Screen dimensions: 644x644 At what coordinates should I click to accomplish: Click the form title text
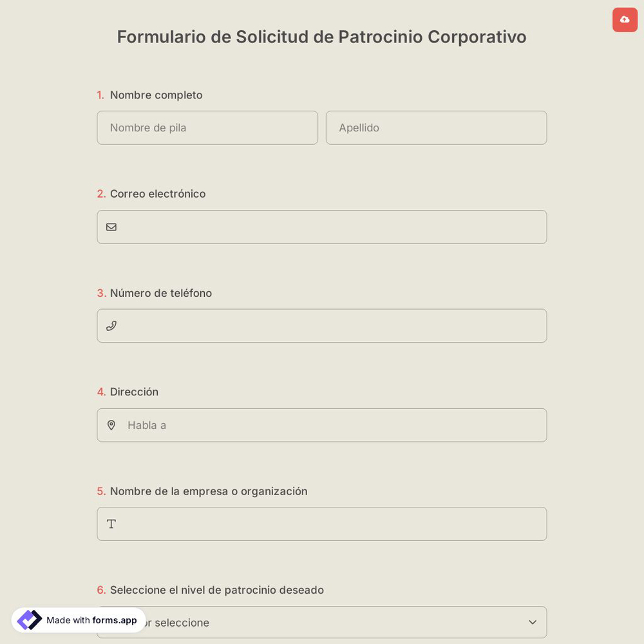click(321, 37)
